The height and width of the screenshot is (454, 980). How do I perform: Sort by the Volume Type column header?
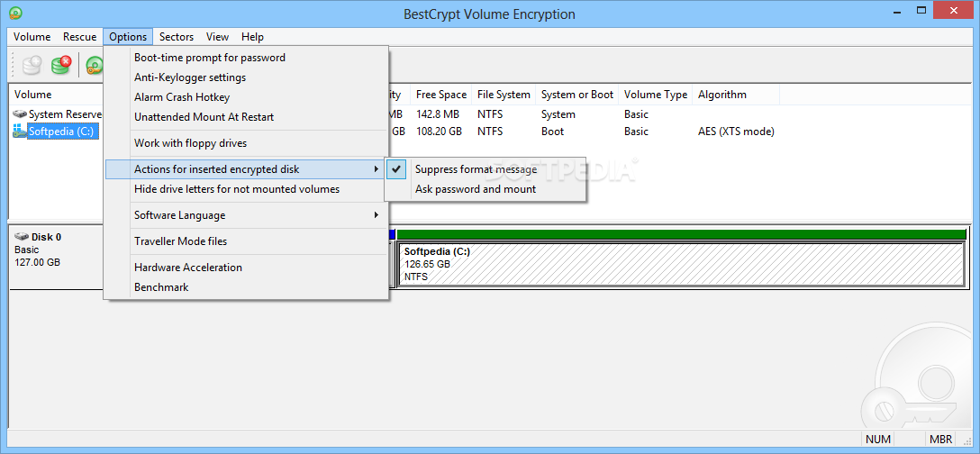(656, 95)
